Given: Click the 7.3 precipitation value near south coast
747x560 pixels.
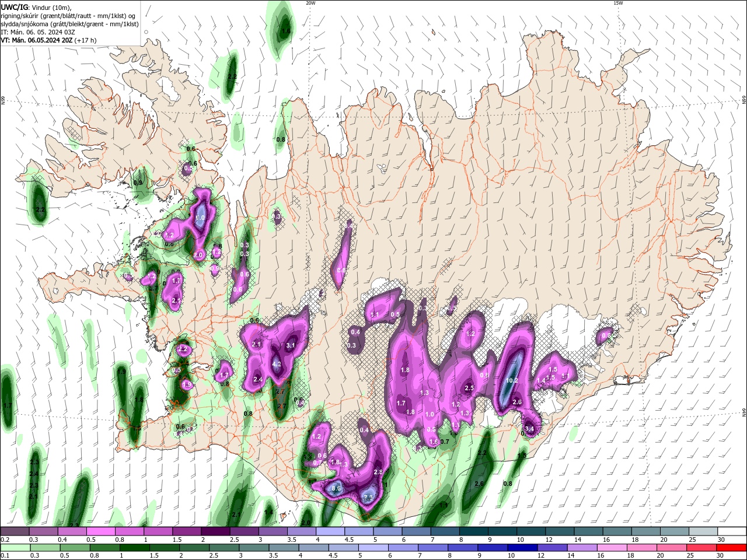Looking at the screenshot, I should point(368,497).
